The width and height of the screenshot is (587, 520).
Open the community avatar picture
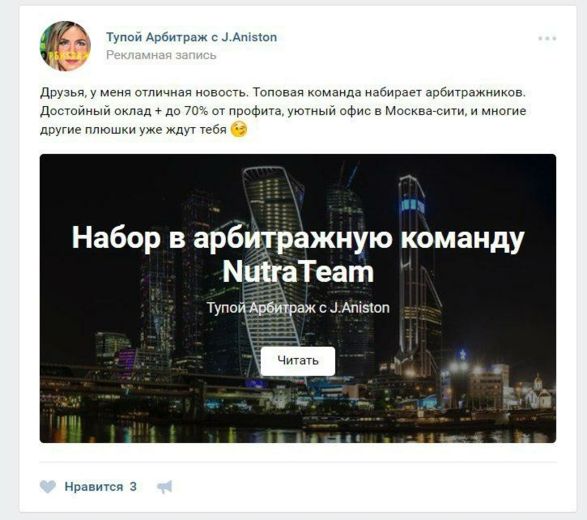coord(65,46)
